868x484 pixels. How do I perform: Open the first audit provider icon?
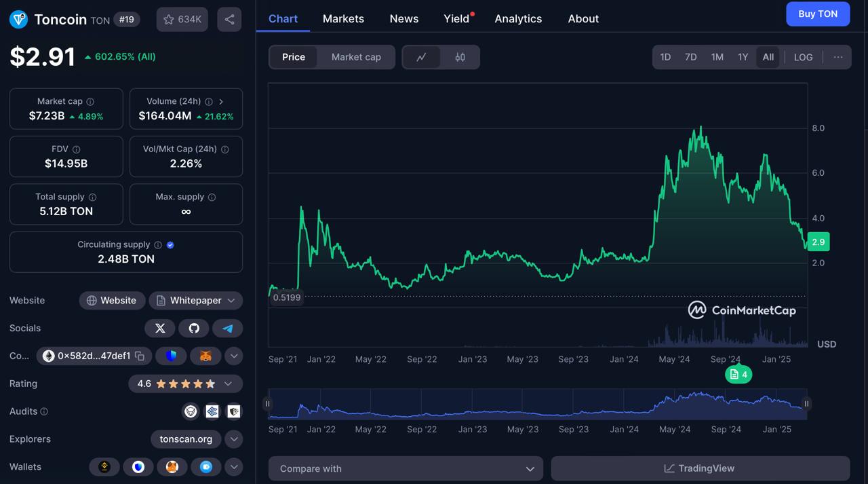(x=191, y=411)
